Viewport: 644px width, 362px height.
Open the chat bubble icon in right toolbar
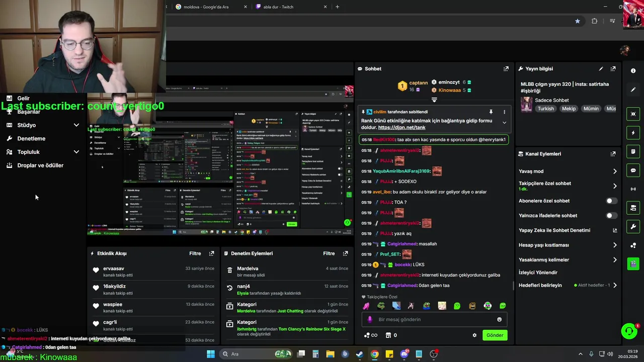(x=633, y=170)
